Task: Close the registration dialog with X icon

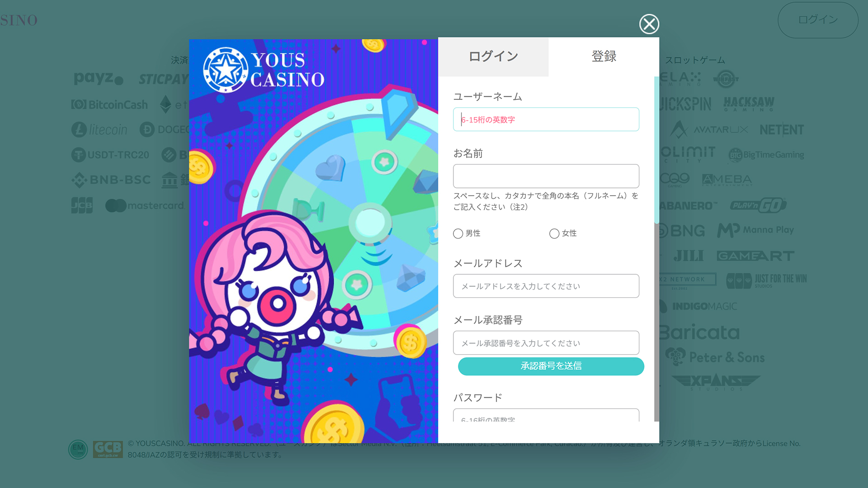Action: (x=649, y=24)
